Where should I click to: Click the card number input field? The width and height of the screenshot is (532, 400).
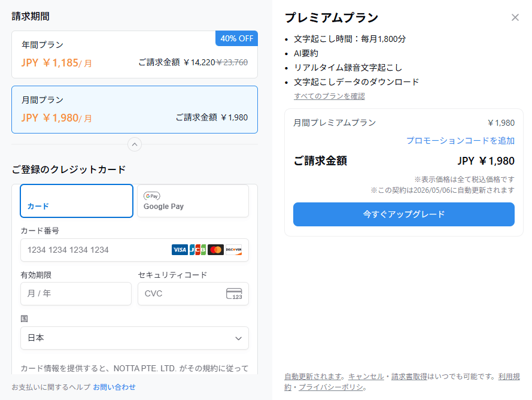pos(108,250)
